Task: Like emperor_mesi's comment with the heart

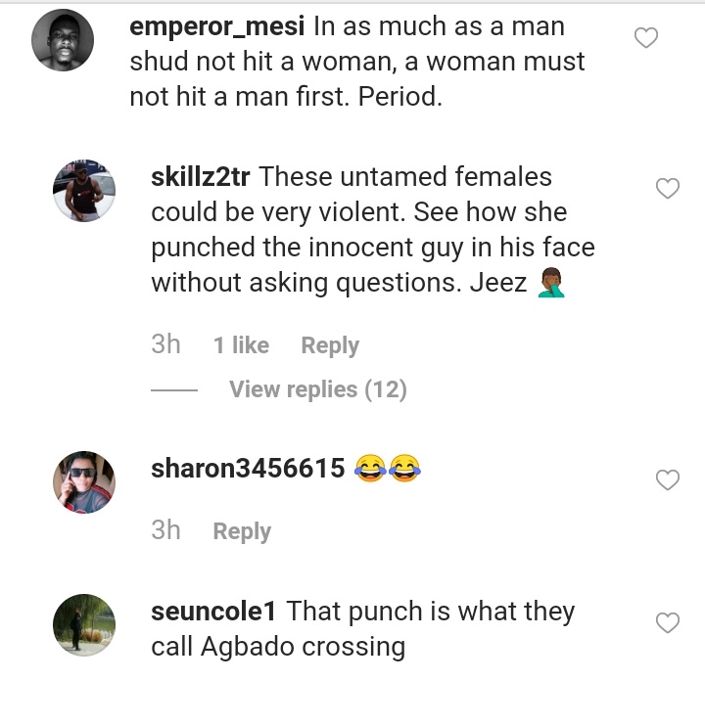Action: (646, 38)
